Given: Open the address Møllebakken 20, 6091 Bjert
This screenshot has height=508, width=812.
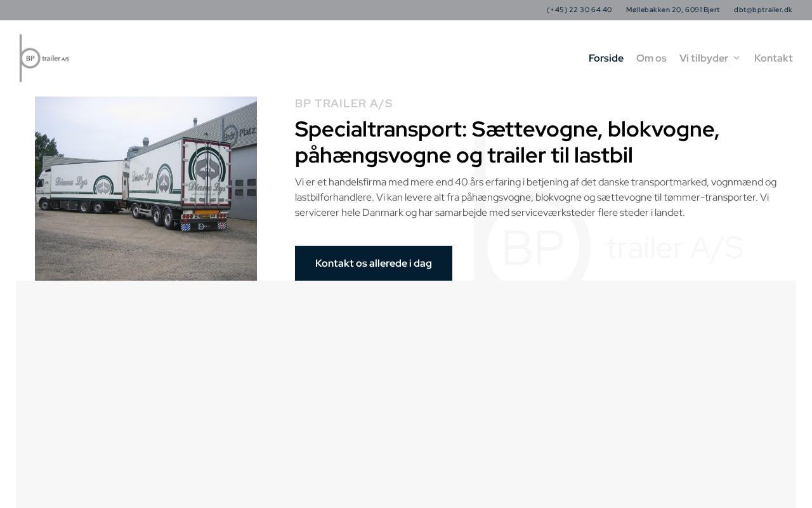Looking at the screenshot, I should pyautogui.click(x=673, y=10).
